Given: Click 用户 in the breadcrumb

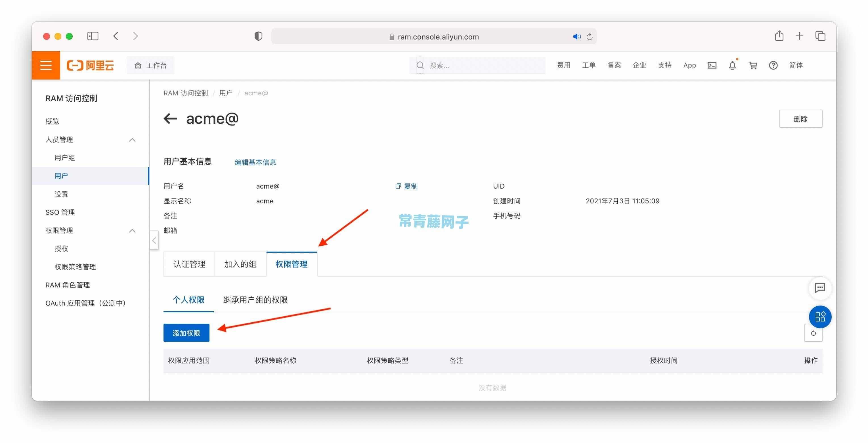Looking at the screenshot, I should click(226, 93).
